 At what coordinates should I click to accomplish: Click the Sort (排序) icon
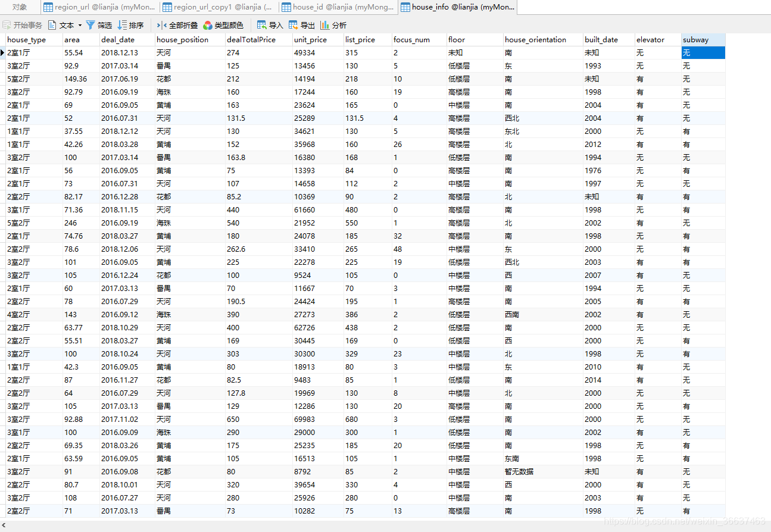(122, 25)
